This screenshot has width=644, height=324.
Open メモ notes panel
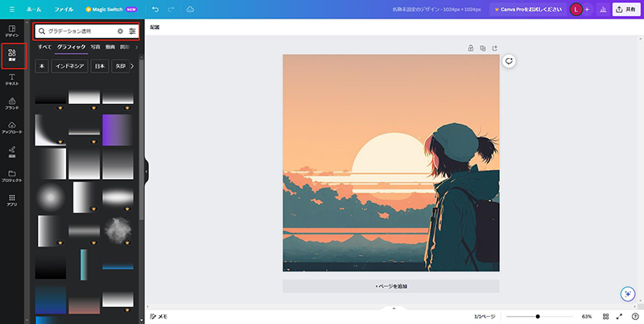[159, 317]
